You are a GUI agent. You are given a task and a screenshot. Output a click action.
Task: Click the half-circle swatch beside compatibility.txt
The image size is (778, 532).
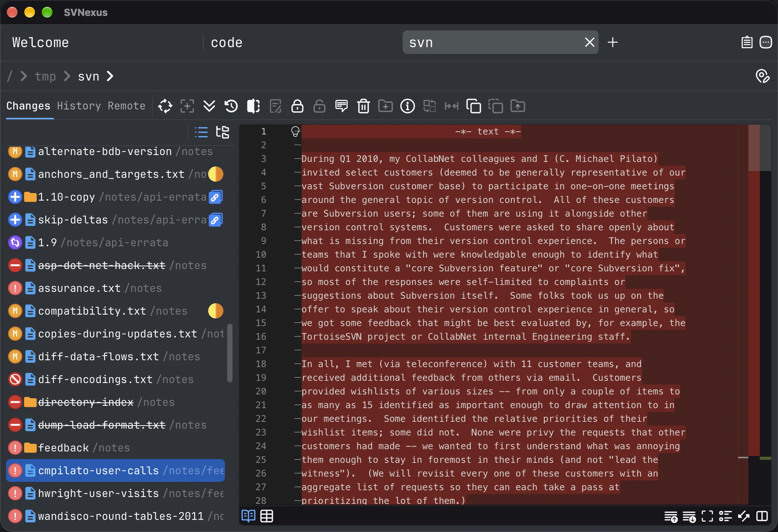click(x=215, y=311)
